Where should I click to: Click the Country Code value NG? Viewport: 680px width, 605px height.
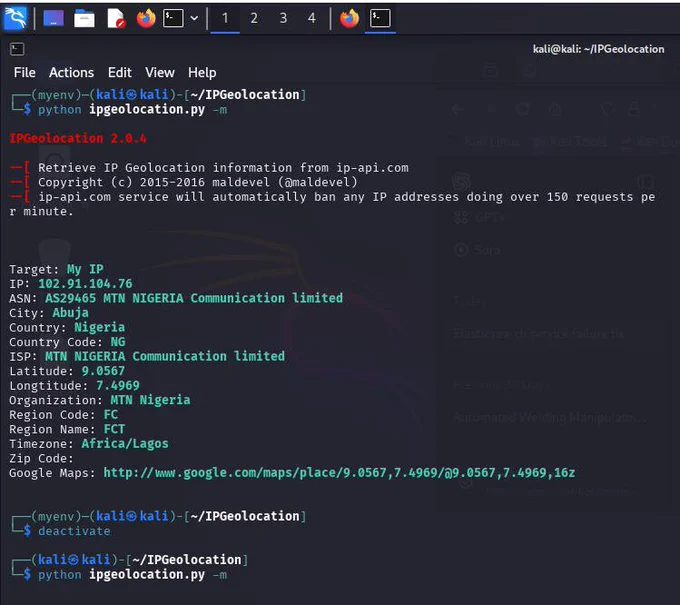click(x=118, y=342)
